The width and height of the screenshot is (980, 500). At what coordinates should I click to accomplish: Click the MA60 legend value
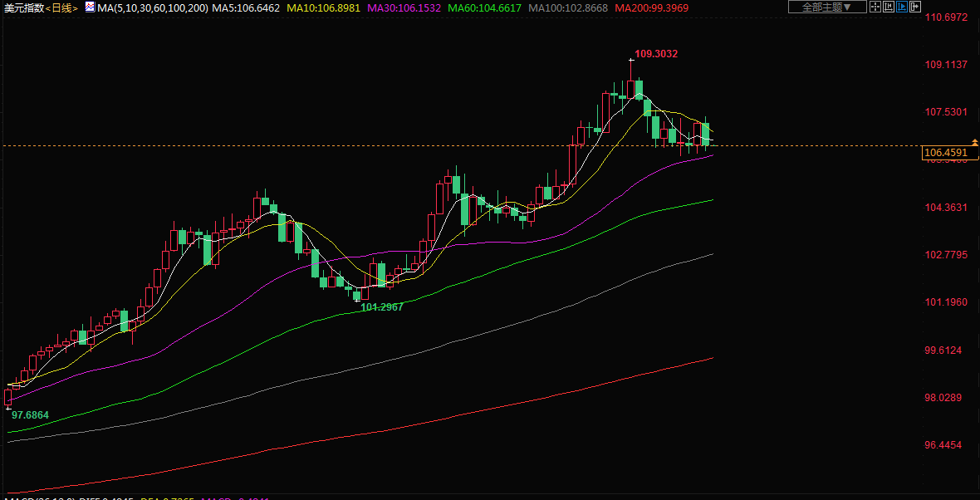click(483, 8)
